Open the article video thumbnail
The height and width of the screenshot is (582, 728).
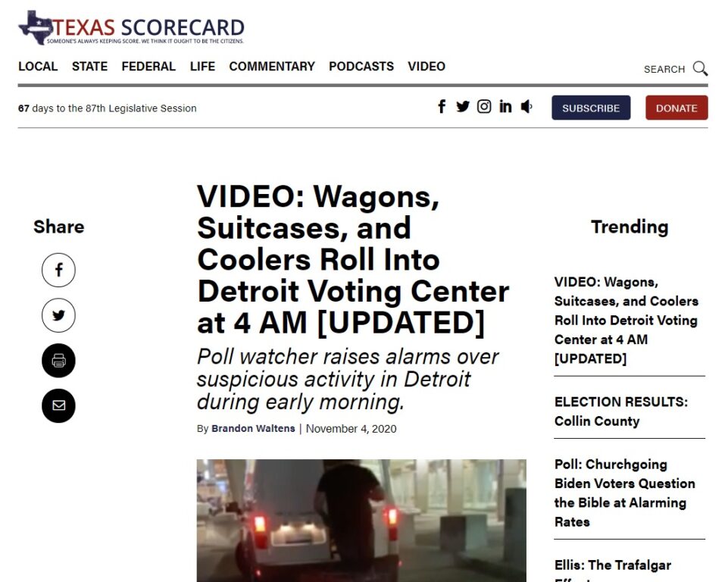click(361, 520)
